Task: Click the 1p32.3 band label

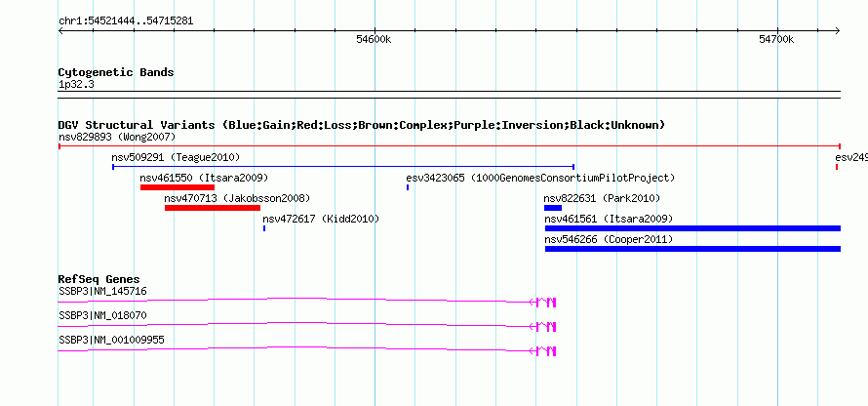Action: pos(75,85)
